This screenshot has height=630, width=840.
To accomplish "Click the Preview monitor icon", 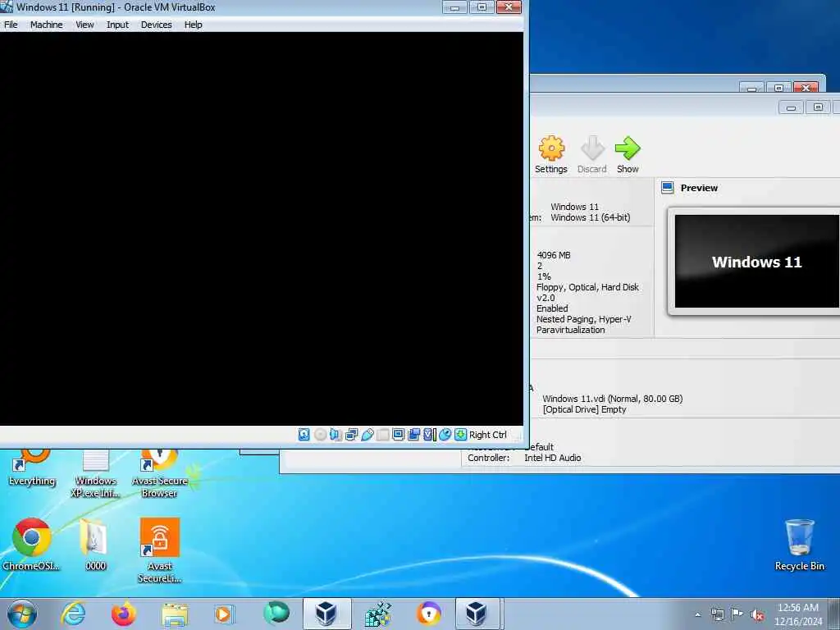I will 667,188.
